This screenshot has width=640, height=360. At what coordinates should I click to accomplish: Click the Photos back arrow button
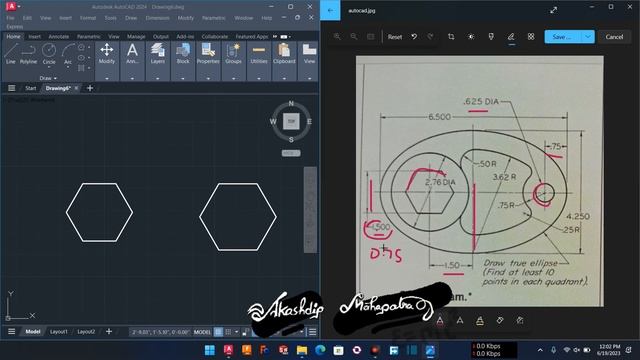[x=330, y=10]
